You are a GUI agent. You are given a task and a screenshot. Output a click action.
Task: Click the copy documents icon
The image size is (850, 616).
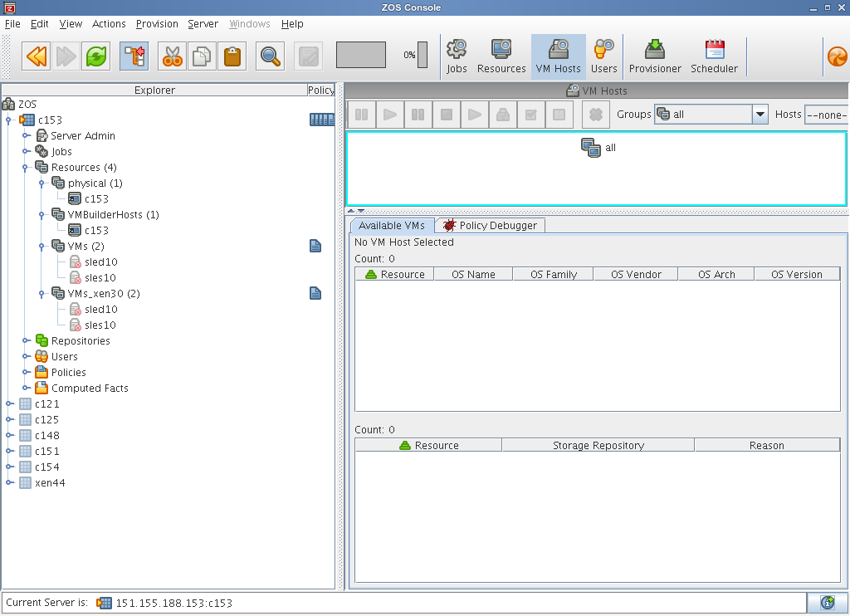(203, 56)
